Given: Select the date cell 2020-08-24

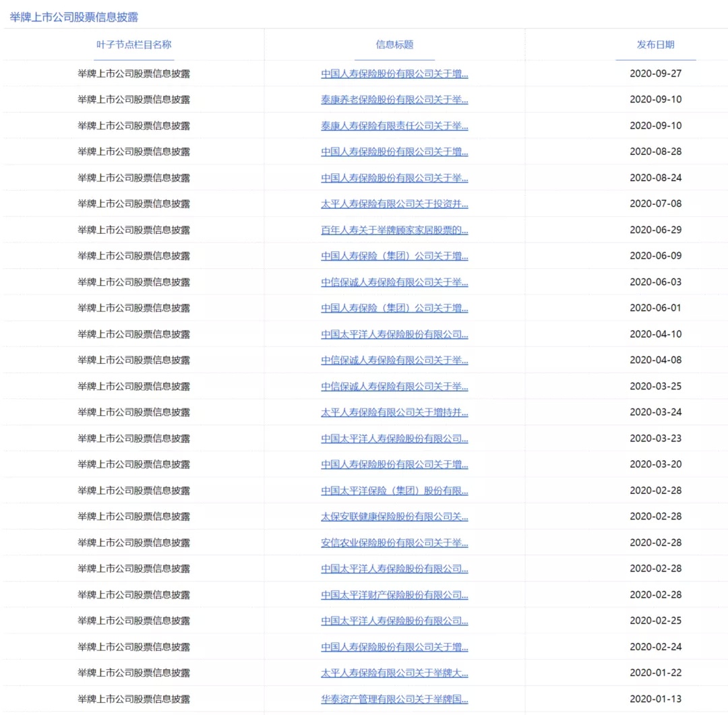Looking at the screenshot, I should pyautogui.click(x=656, y=178).
